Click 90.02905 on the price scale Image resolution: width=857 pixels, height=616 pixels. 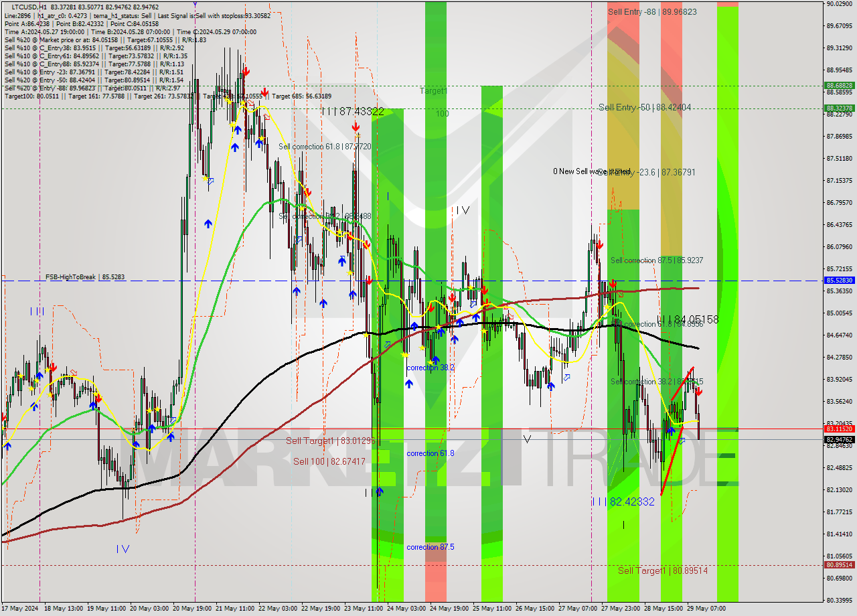point(839,4)
